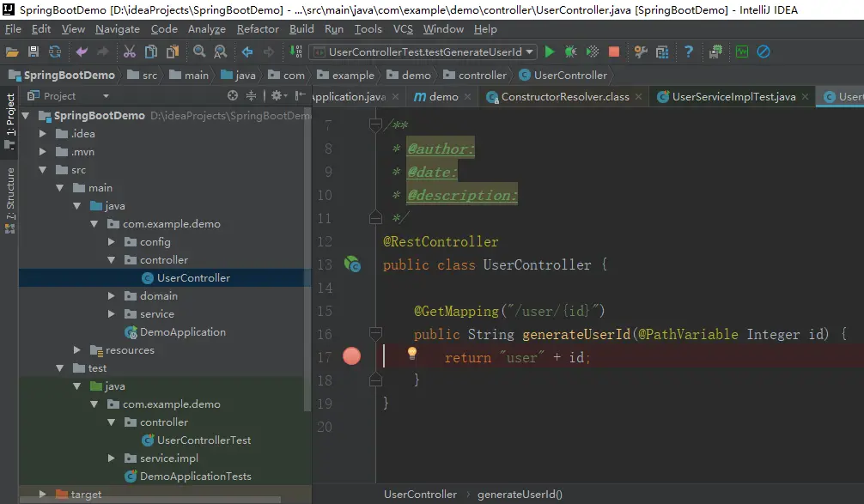This screenshot has width=864, height=504.
Task: Toggle the 1: Project tool window button
Action: point(10,120)
